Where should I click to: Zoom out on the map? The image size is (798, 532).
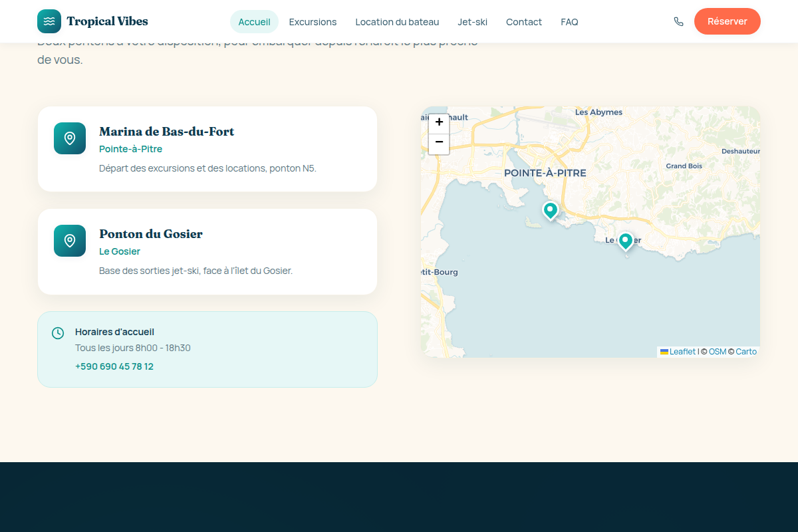click(439, 144)
